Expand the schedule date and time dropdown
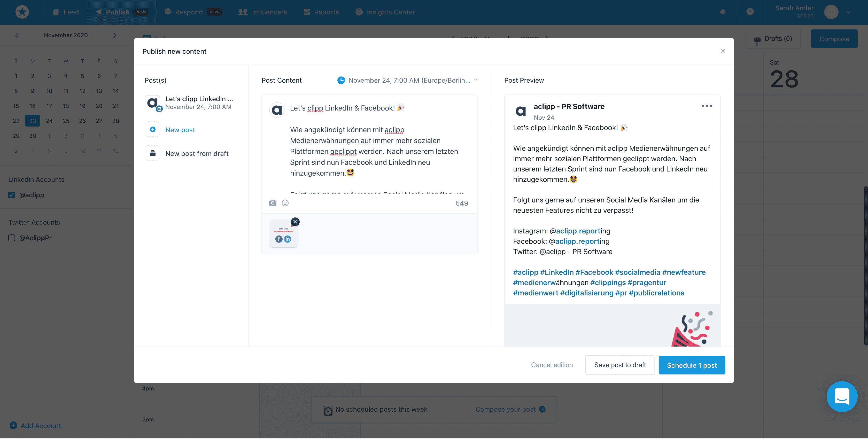Viewport: 868px width, 439px height. (475, 80)
